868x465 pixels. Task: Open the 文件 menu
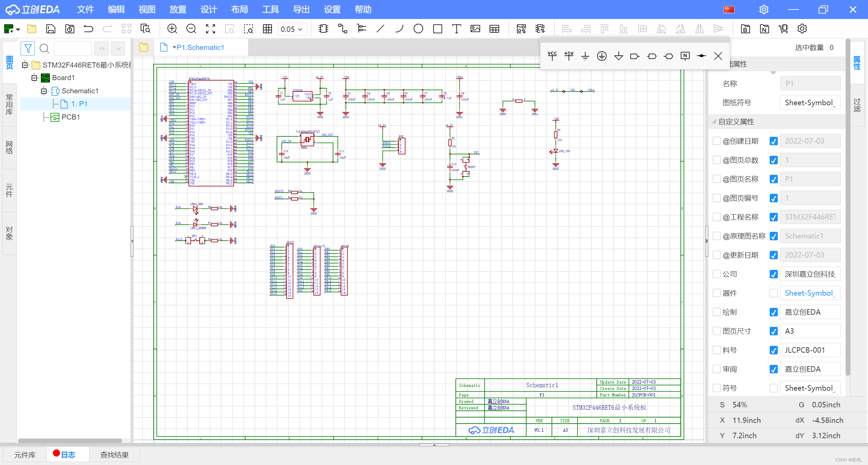click(x=85, y=10)
